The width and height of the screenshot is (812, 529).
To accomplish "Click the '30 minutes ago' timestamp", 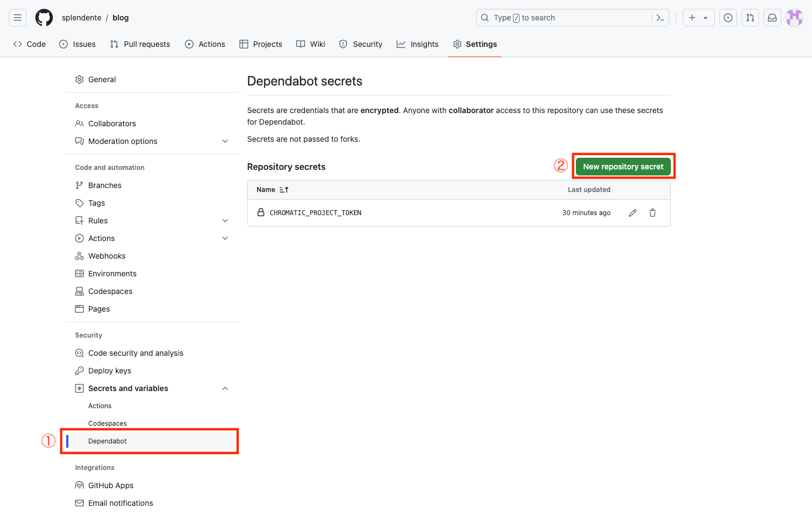I will tap(586, 213).
